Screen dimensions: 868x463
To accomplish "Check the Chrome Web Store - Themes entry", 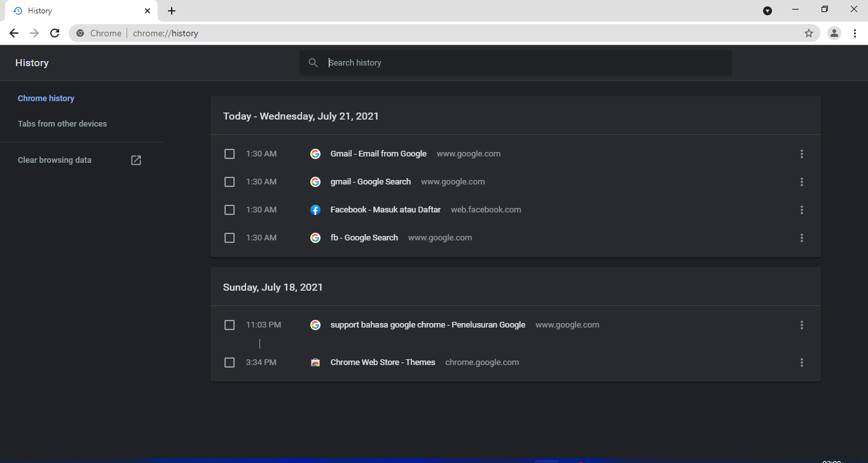I will click(x=230, y=362).
